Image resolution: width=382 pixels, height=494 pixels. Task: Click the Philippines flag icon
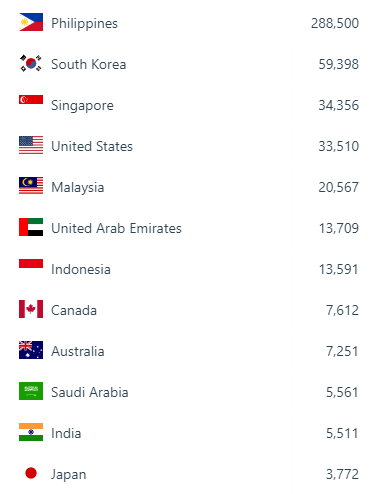point(31,22)
